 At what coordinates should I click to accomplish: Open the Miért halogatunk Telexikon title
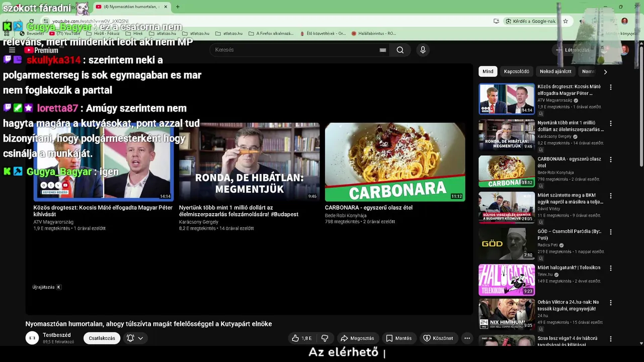point(569,268)
